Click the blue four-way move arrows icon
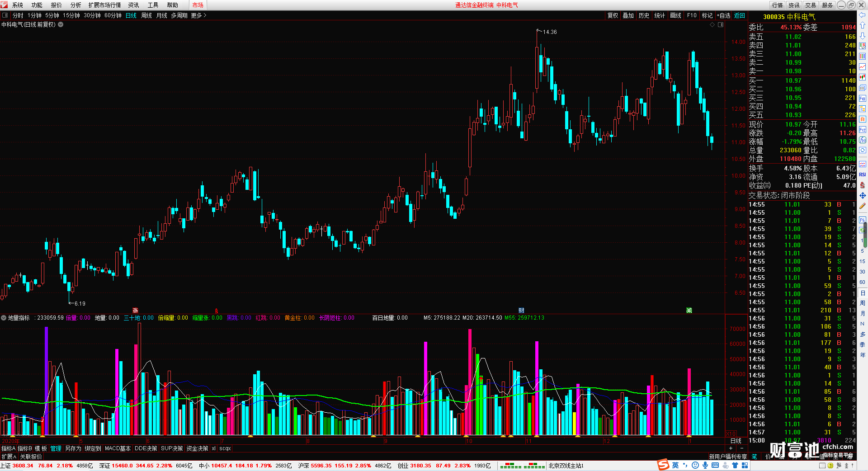868x471 pixels. [x=863, y=196]
